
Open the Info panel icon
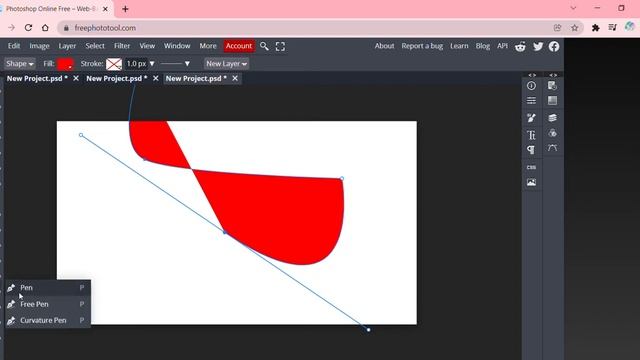[531, 86]
